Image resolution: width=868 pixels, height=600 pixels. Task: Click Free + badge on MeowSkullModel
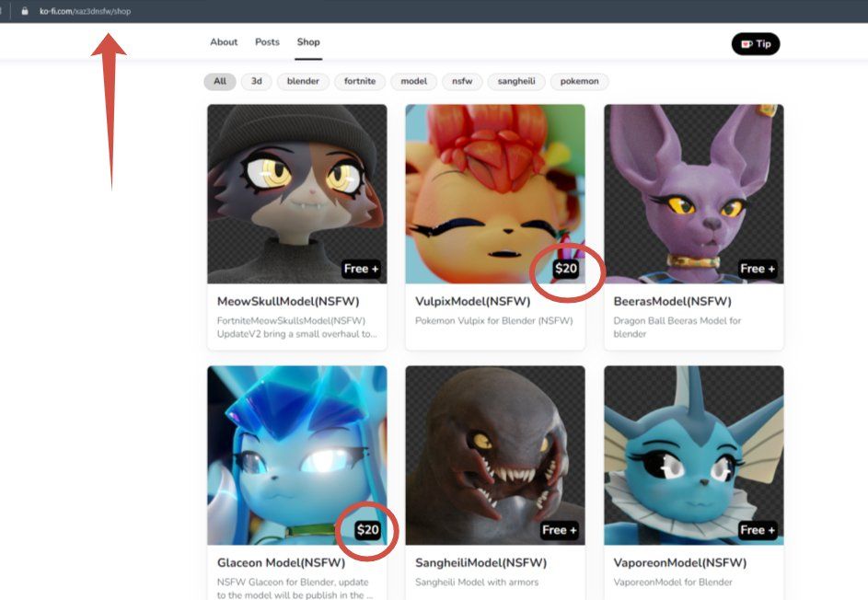coord(361,269)
